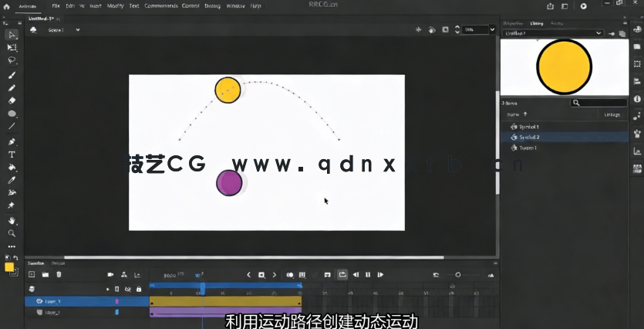The width and height of the screenshot is (644, 329).
Task: Toggle lock for all layers
Action: (x=139, y=289)
